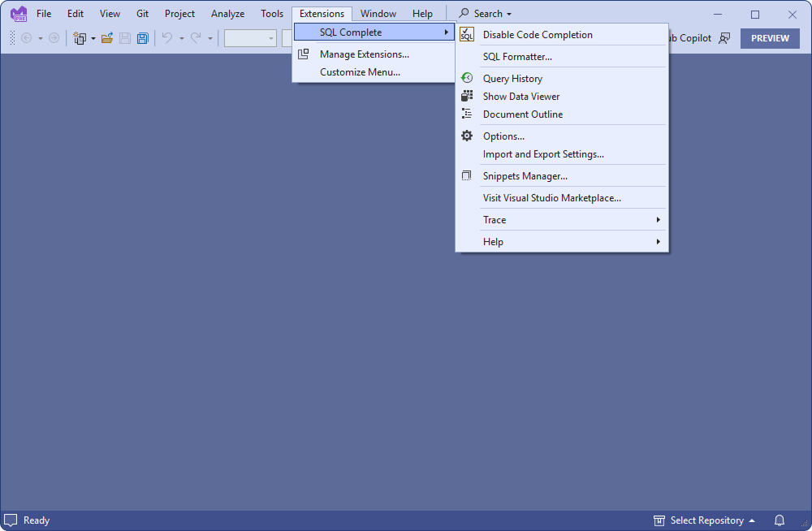Image resolution: width=812 pixels, height=531 pixels.
Task: Click the Query History clock icon
Action: [x=467, y=78]
